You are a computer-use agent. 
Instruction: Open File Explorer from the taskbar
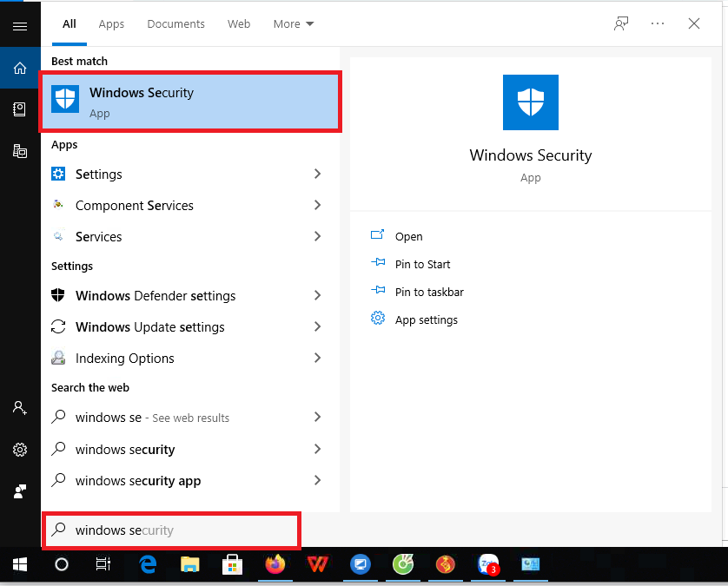(190, 564)
